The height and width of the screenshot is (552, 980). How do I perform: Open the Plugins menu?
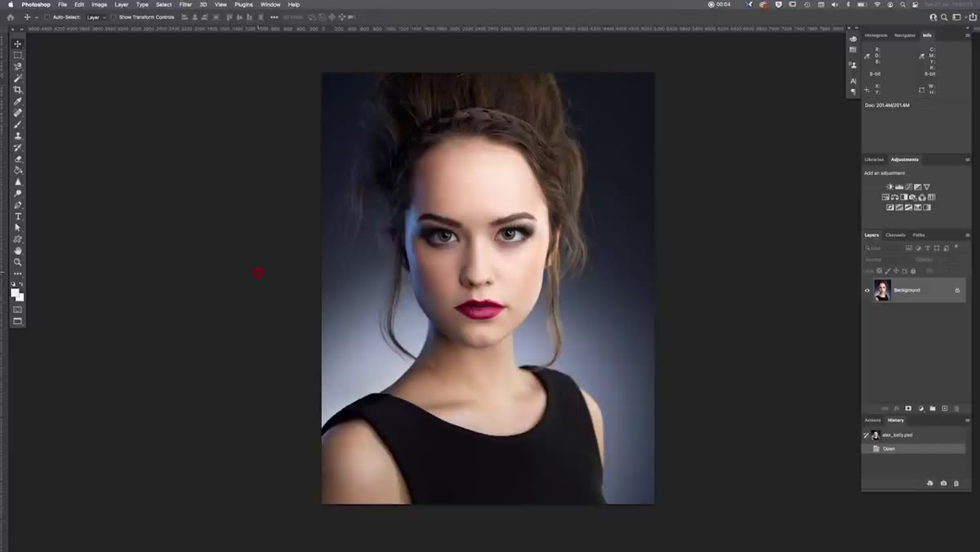(243, 5)
